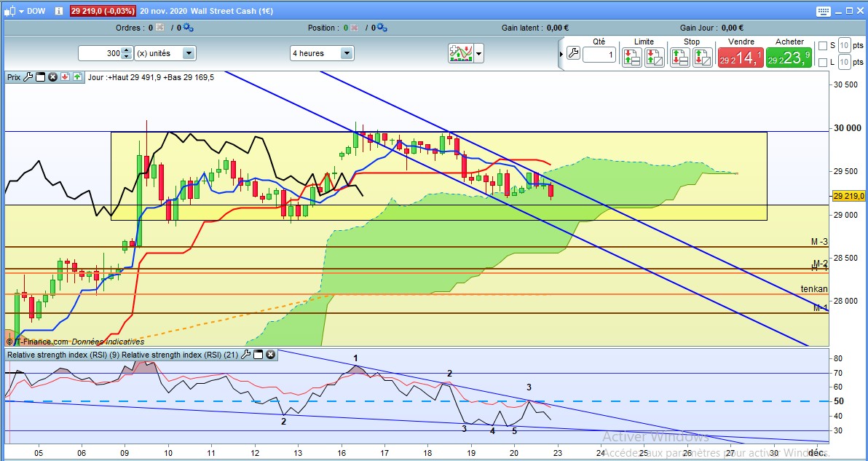
Task: Click the 29 219,0 current price label on axis
Action: click(848, 196)
